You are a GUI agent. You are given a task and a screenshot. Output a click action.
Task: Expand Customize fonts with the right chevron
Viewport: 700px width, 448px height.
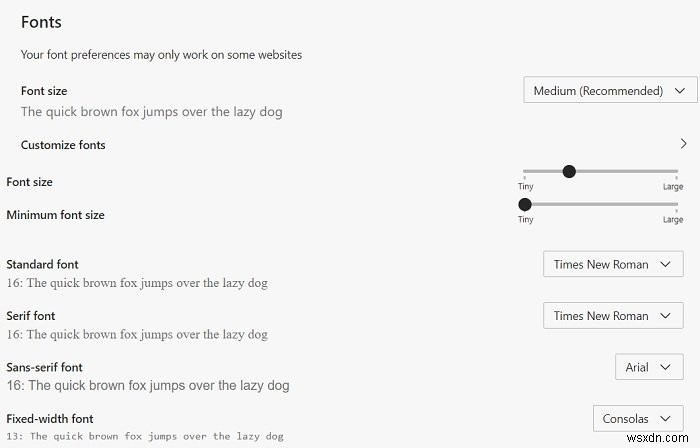click(683, 144)
